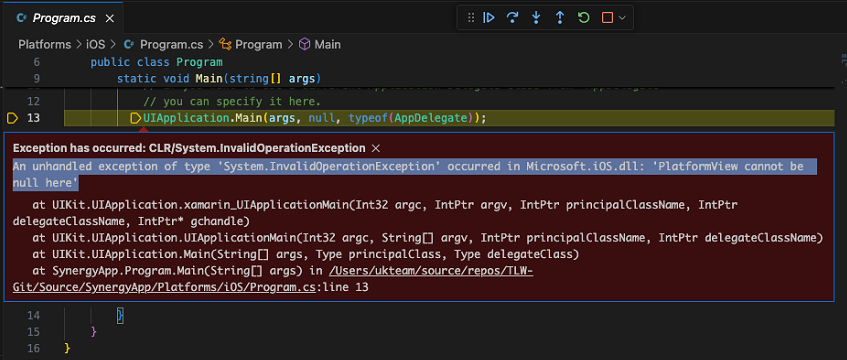The image size is (847, 360).
Task: Click Platforms in breadcrumb path
Action: click(44, 45)
